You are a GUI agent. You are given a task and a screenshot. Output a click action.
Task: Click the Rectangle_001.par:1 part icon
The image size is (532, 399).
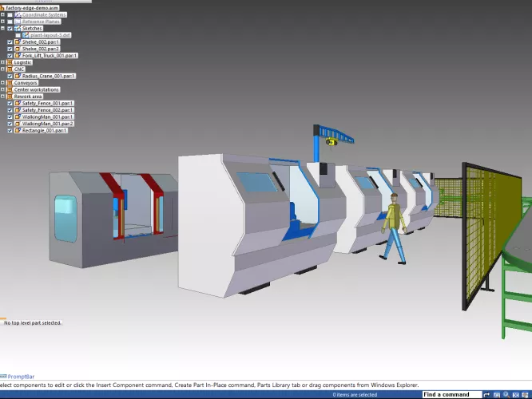click(x=18, y=131)
